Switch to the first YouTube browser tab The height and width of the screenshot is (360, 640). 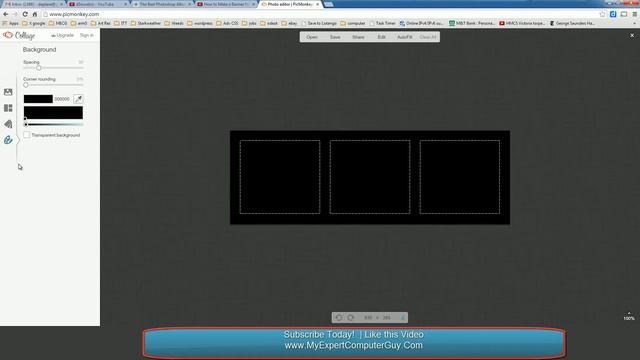[x=98, y=4]
